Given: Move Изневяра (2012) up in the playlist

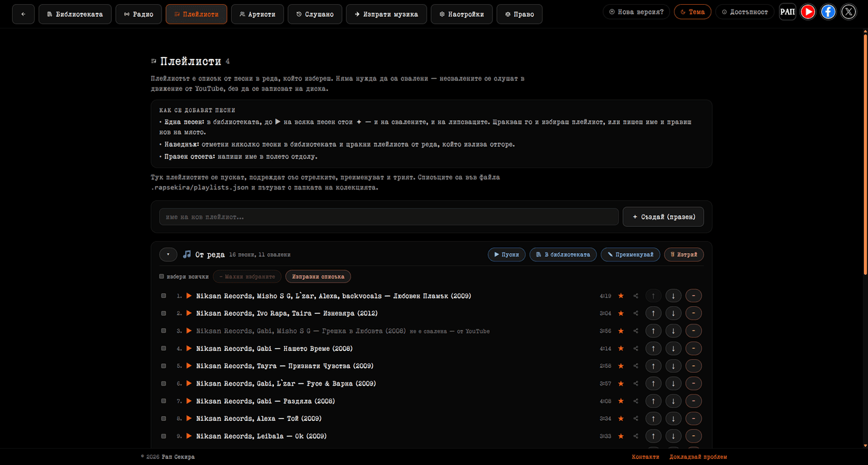Looking at the screenshot, I should click(x=653, y=314).
